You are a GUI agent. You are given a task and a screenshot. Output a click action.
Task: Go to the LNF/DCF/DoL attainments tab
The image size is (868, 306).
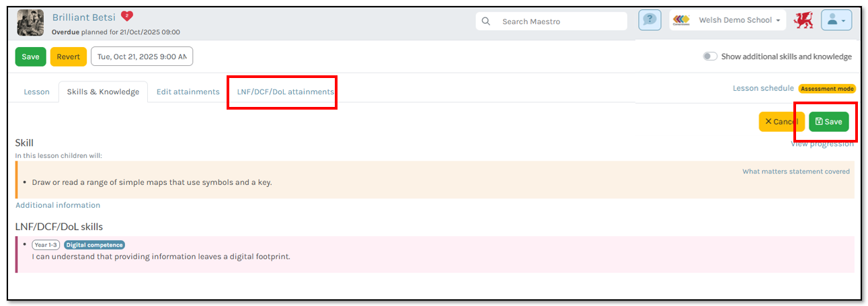[285, 92]
